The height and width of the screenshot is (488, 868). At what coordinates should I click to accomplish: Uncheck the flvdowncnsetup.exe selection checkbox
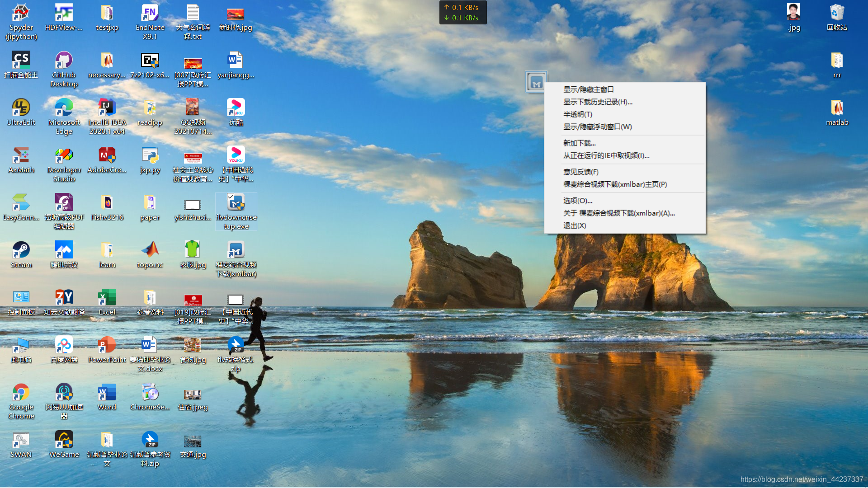tap(231, 197)
